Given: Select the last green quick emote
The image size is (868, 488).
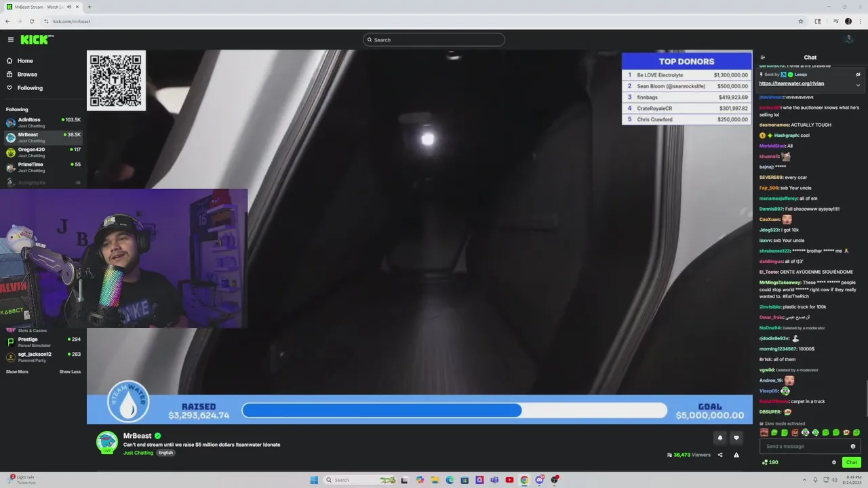Looking at the screenshot, I should (x=856, y=432).
